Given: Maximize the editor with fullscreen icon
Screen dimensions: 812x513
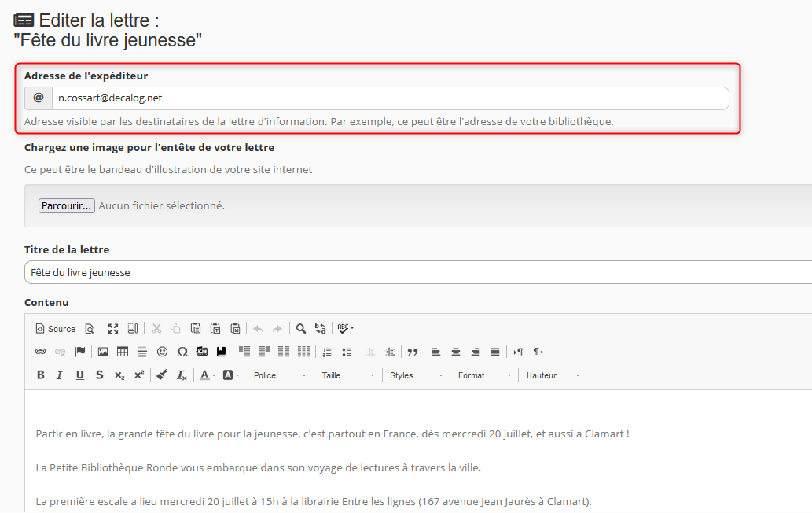Looking at the screenshot, I should pyautogui.click(x=113, y=329).
